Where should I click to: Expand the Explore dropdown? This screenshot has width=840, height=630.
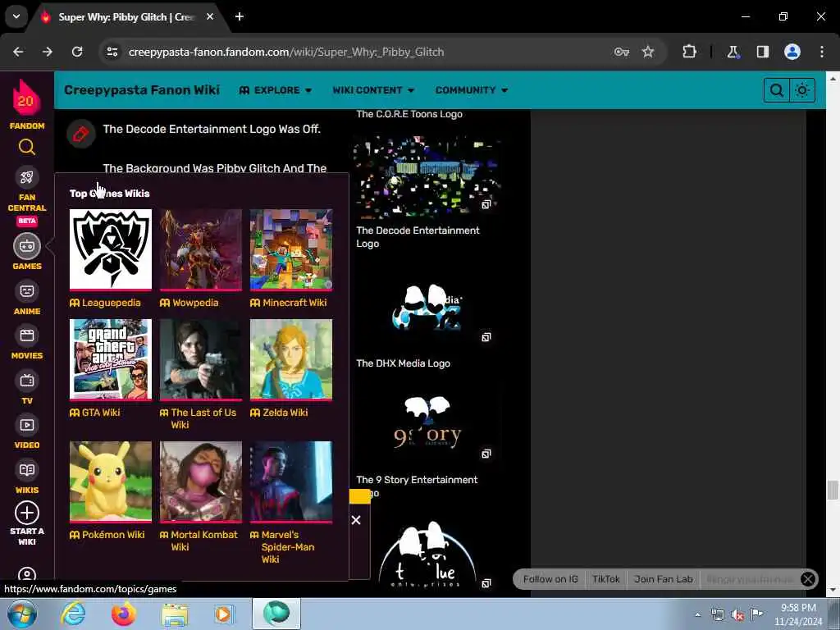pyautogui.click(x=276, y=90)
